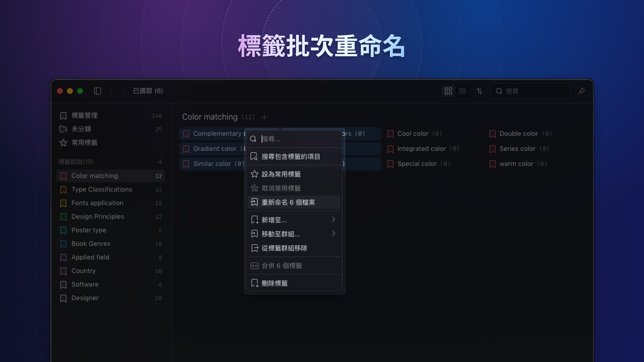Click the magnifier icon in the context menu
Viewport: 644px width, 362px height.
pos(253,139)
